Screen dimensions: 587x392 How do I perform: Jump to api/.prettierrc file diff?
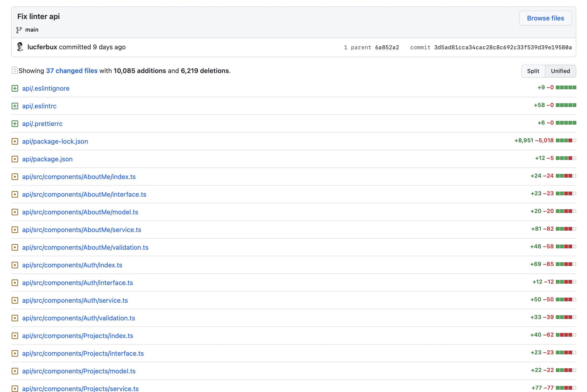[x=42, y=124]
